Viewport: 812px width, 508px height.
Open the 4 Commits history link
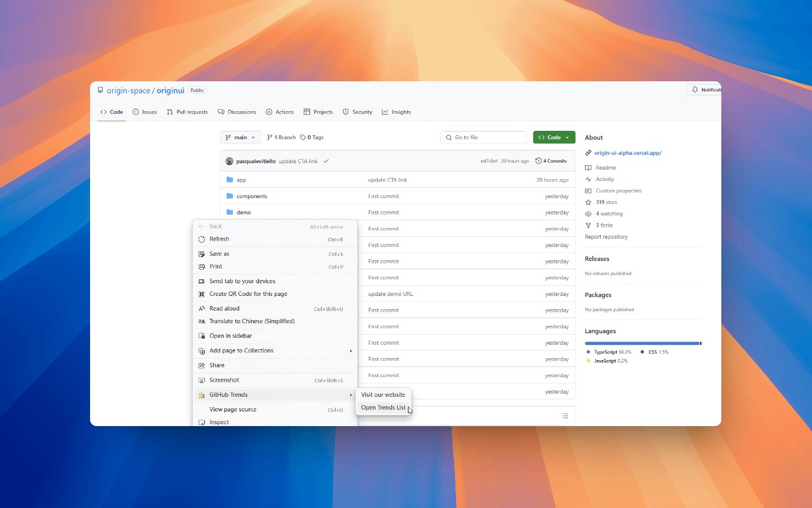[x=551, y=161]
